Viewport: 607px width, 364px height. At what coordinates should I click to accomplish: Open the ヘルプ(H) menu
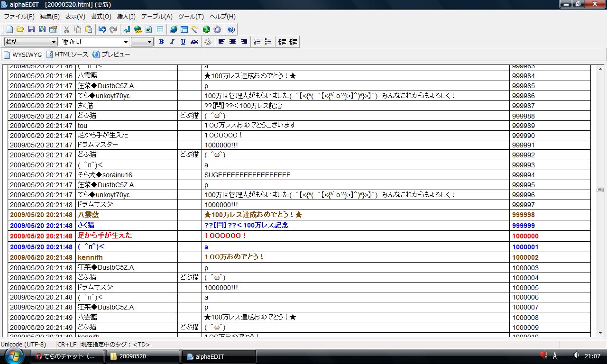pyautogui.click(x=222, y=16)
